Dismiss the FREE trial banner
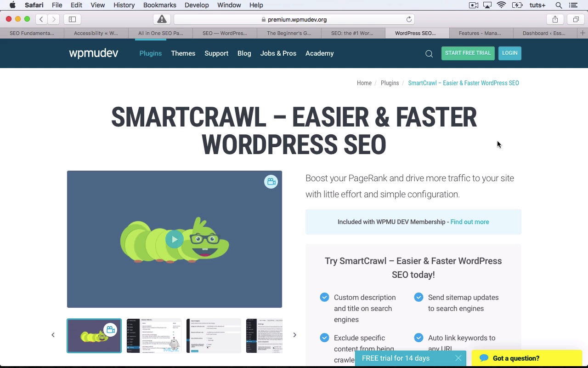 (x=458, y=358)
